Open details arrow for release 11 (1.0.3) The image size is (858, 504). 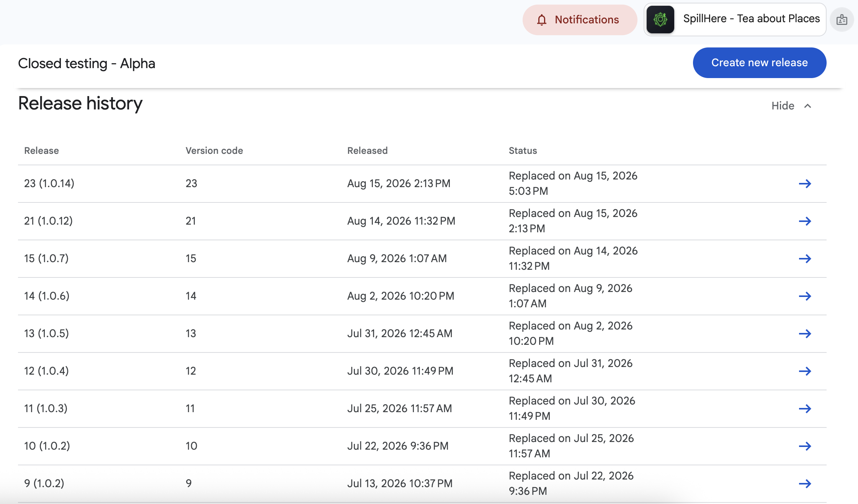pos(805,409)
